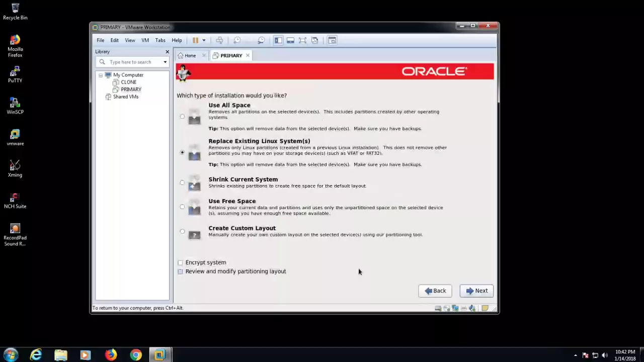Image resolution: width=644 pixels, height=362 pixels.
Task: Collapse the My Computer tree node
Action: click(101, 75)
